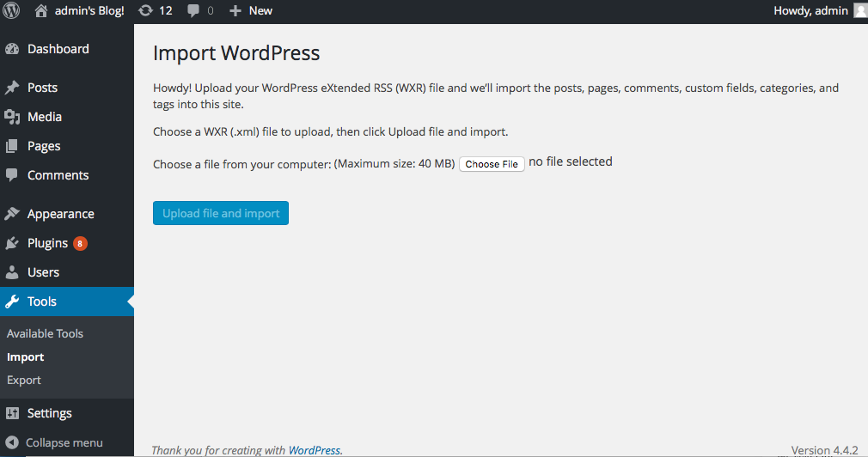Open the Posts menu
Viewport: 868px width, 457px height.
(43, 88)
